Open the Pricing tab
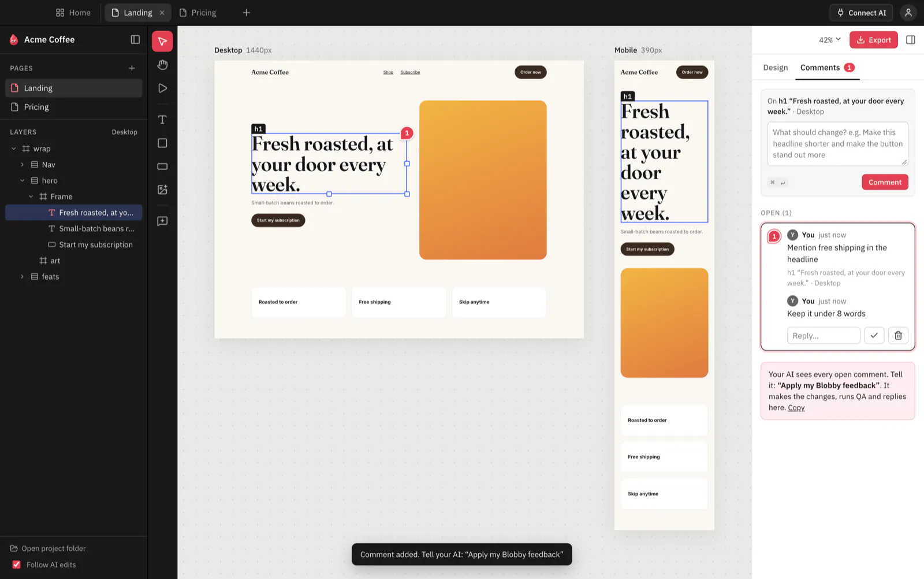The image size is (924, 579). (199, 13)
